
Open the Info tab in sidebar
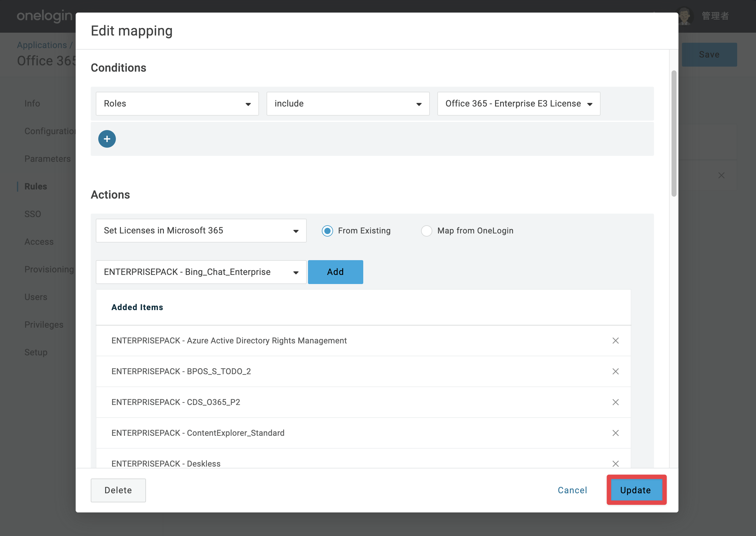pyautogui.click(x=32, y=104)
